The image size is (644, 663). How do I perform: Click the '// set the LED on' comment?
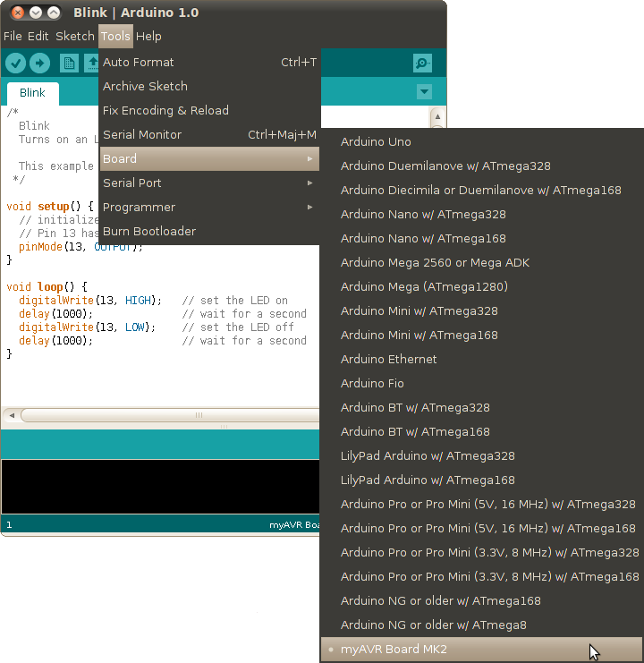[x=235, y=301]
